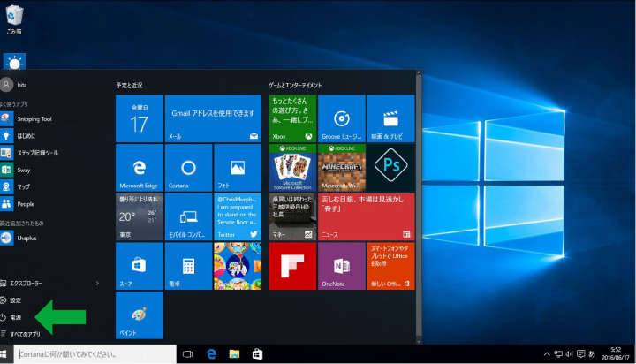
Task: Open the Photoshop Express Ps tile
Action: point(390,168)
